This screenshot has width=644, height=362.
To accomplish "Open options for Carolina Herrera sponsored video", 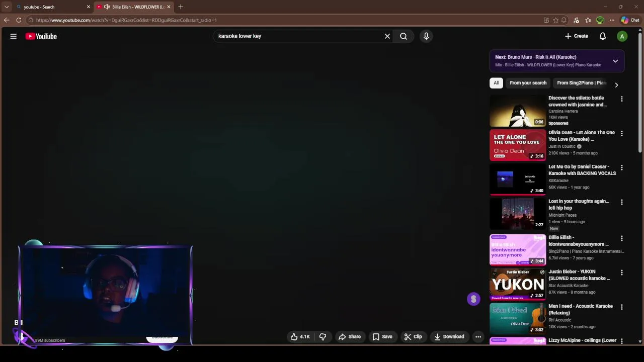I will (x=622, y=99).
